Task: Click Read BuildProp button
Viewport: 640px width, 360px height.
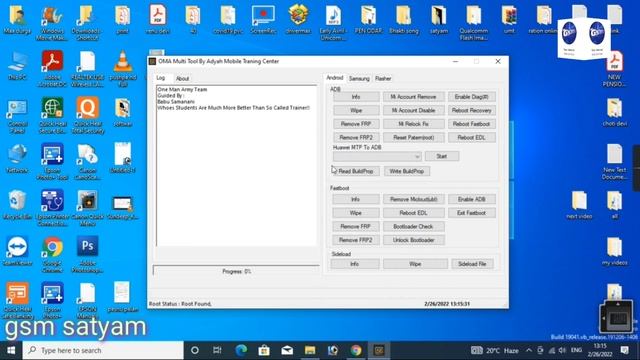Action: 356,171
